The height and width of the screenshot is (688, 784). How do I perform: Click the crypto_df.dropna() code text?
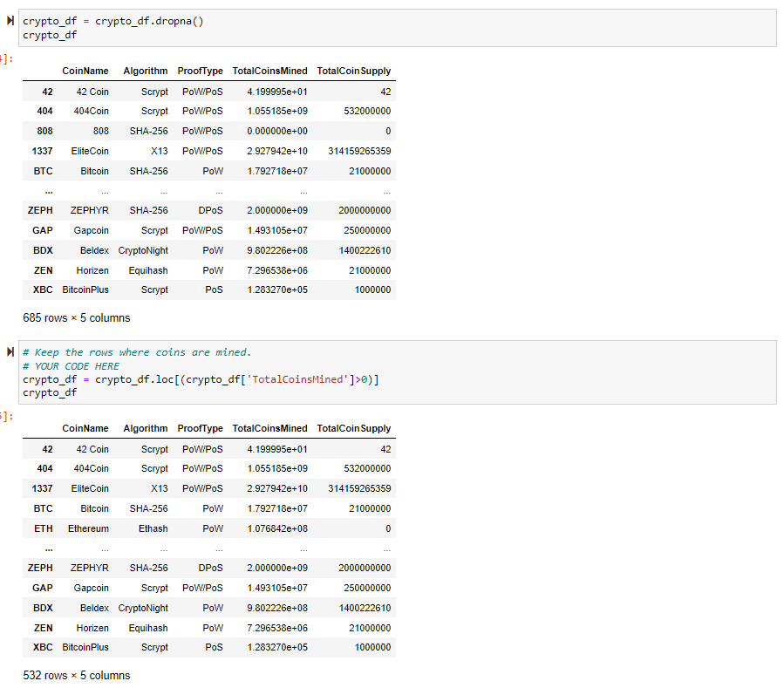point(149,21)
